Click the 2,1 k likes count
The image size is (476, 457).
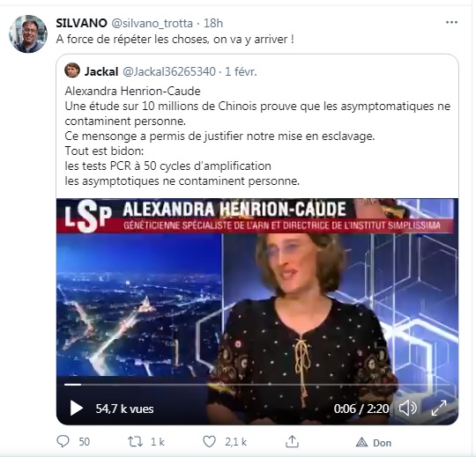pos(236,442)
